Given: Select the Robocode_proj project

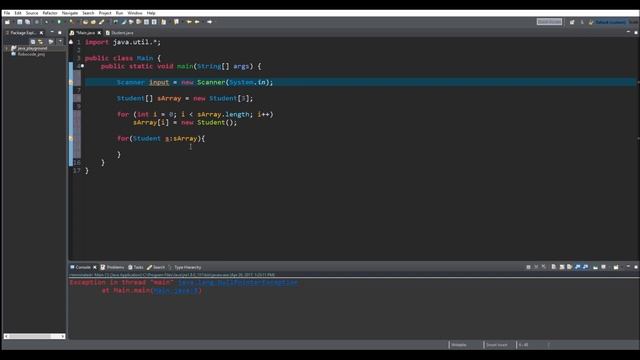Looking at the screenshot, I should (31, 54).
